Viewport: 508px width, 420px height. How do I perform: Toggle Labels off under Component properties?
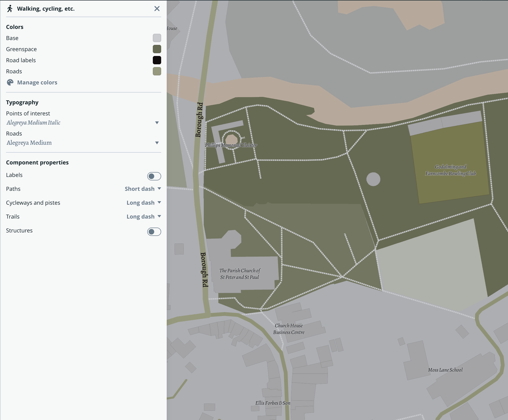click(154, 176)
